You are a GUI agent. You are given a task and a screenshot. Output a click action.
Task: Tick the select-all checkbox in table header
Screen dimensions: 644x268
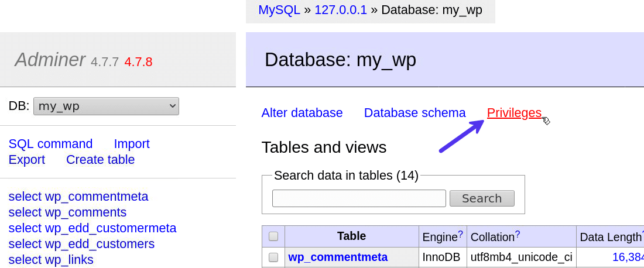[273, 236]
